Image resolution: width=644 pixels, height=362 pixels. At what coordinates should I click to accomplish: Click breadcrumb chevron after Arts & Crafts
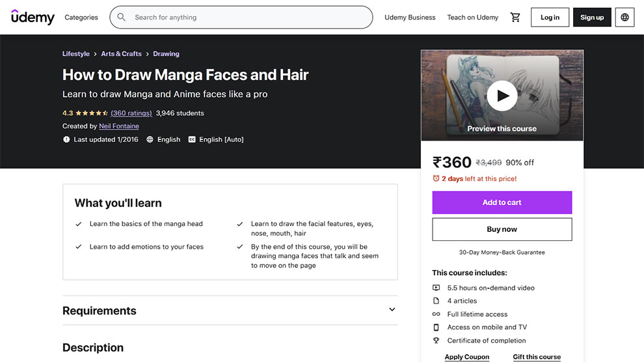click(x=148, y=54)
